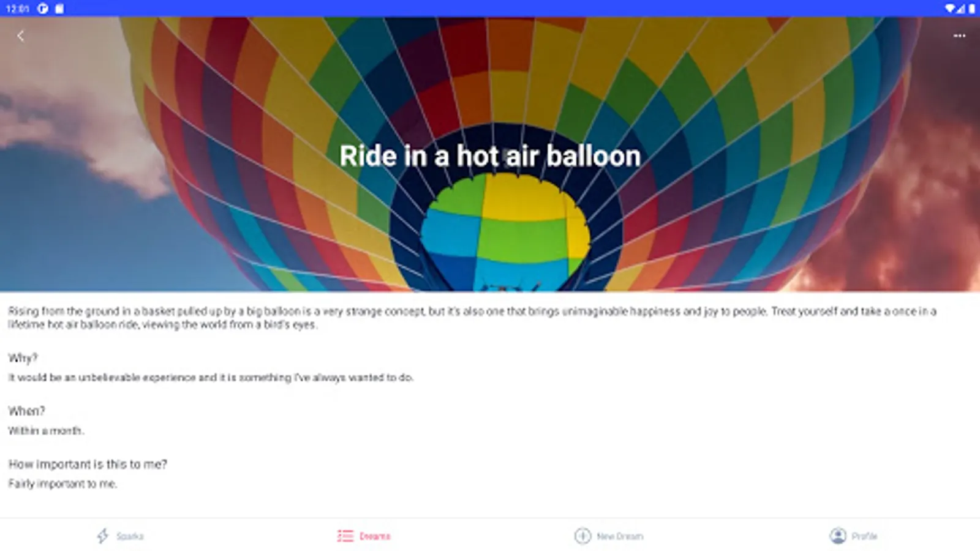The image size is (980, 551).
Task: Switch to the Dreams tab label
Action: (375, 536)
